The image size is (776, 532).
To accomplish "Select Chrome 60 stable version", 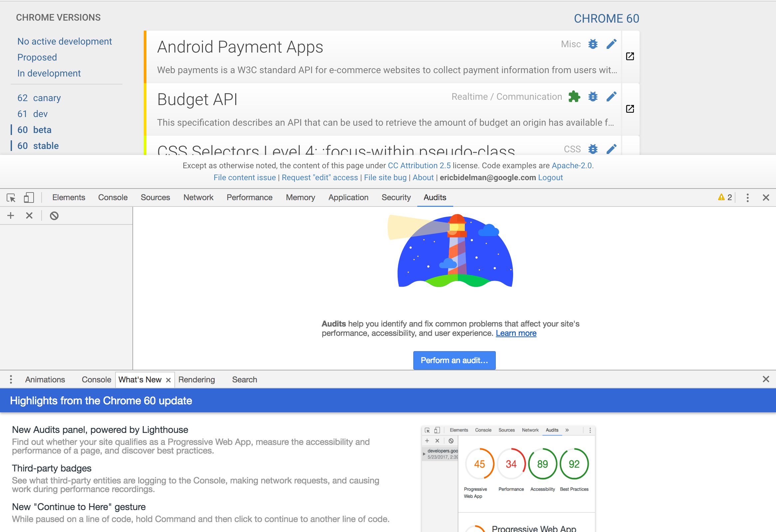I will tap(38, 146).
